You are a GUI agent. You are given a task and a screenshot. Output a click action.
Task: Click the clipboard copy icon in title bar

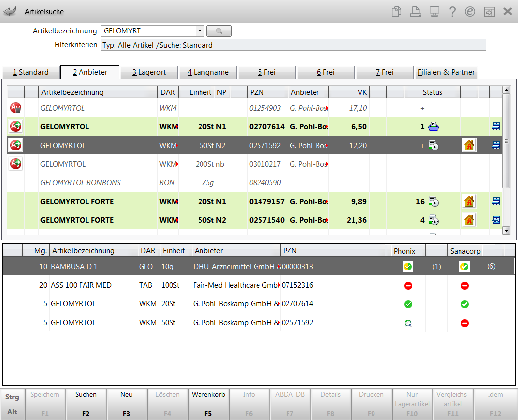tap(396, 12)
